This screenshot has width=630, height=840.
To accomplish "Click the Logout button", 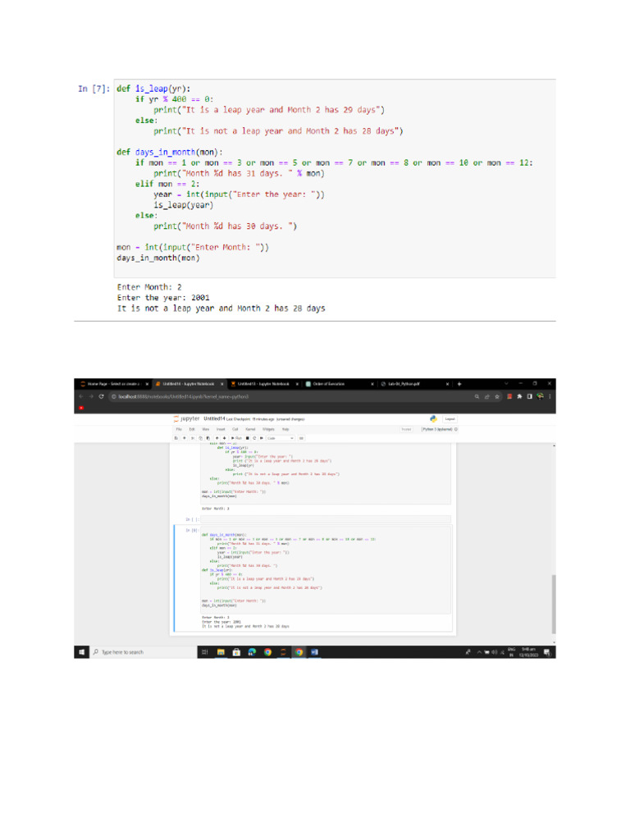I will point(450,419).
